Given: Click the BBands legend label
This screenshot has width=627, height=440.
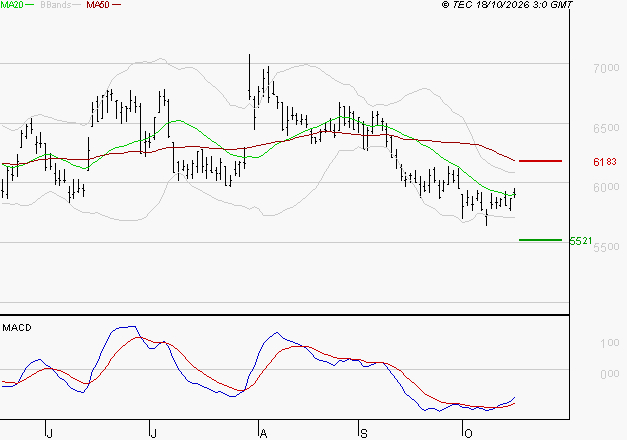Looking at the screenshot, I should (56, 5).
